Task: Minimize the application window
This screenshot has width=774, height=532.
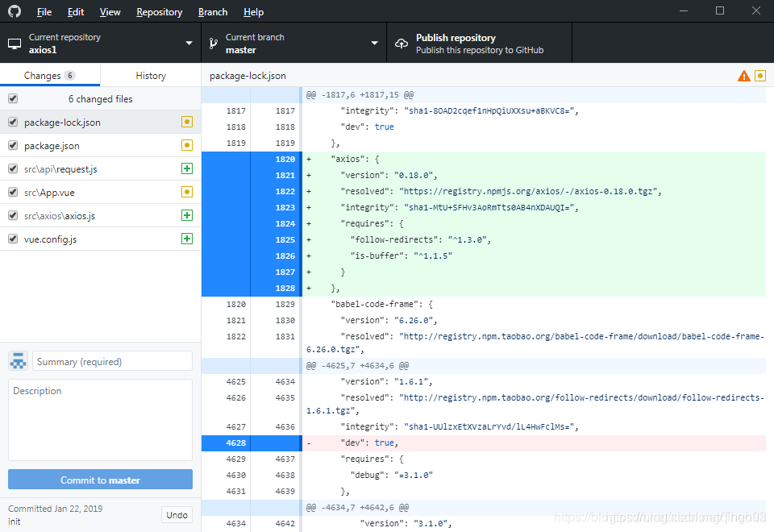Action: click(x=684, y=10)
